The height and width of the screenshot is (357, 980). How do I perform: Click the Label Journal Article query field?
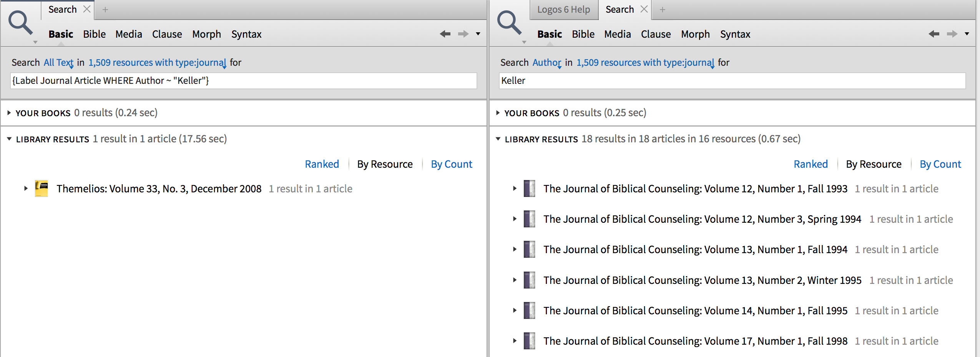pyautogui.click(x=244, y=81)
